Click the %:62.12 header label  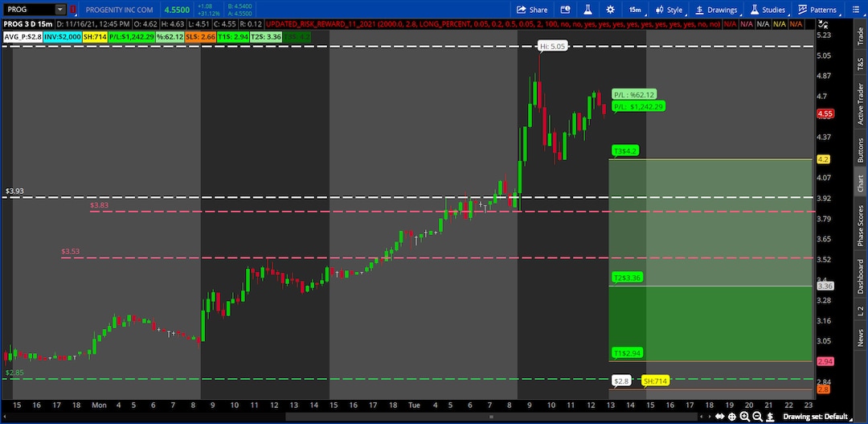pos(170,36)
